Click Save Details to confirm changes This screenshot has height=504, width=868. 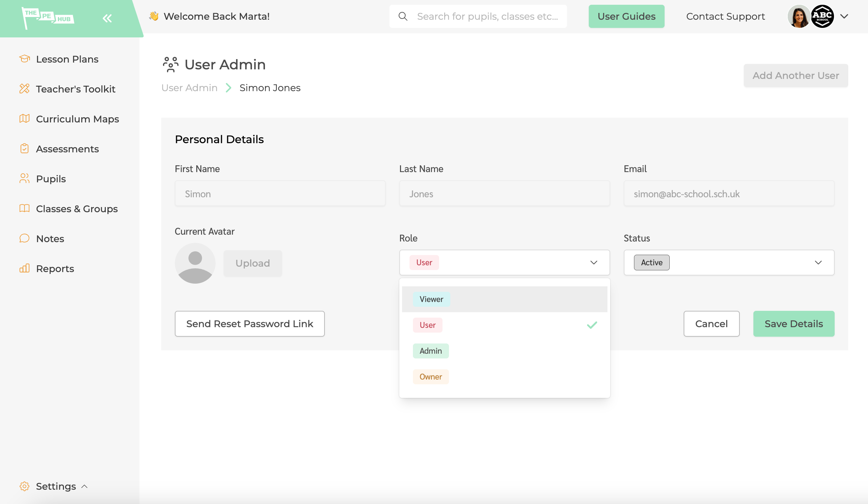pos(793,323)
